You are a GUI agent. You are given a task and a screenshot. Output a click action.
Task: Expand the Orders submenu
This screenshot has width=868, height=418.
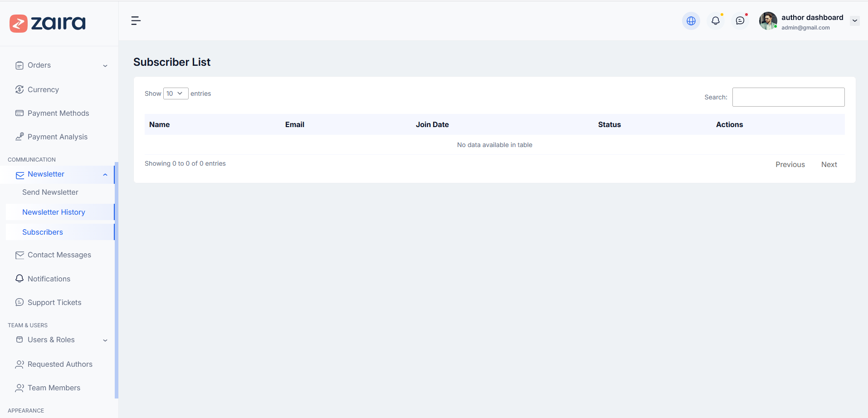click(105, 65)
